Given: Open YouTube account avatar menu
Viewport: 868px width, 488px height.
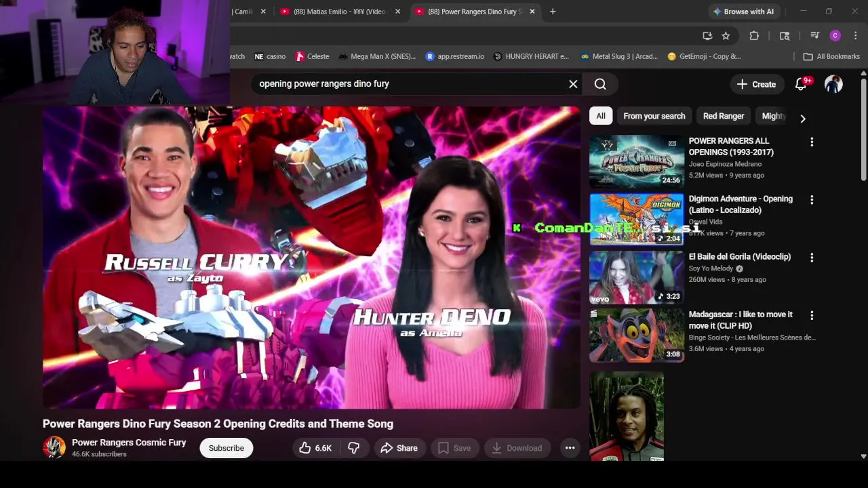Looking at the screenshot, I should (833, 84).
